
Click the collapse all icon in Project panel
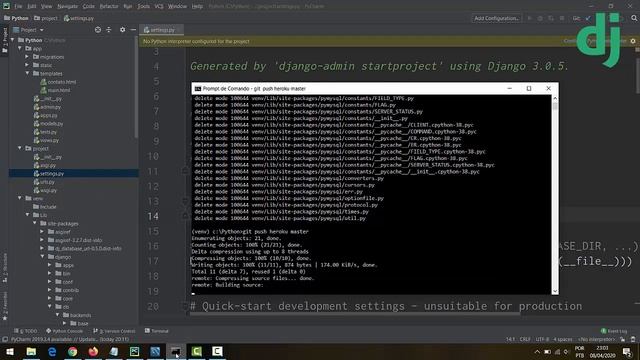point(109,30)
